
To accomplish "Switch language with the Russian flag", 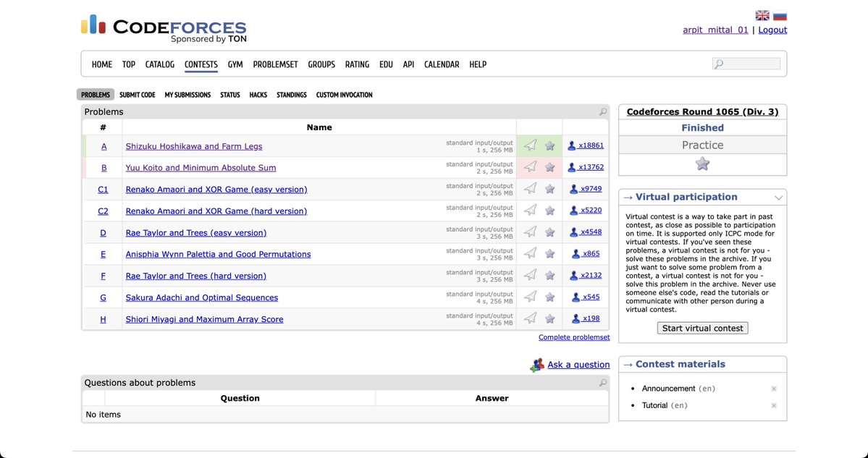I will 780,15.
